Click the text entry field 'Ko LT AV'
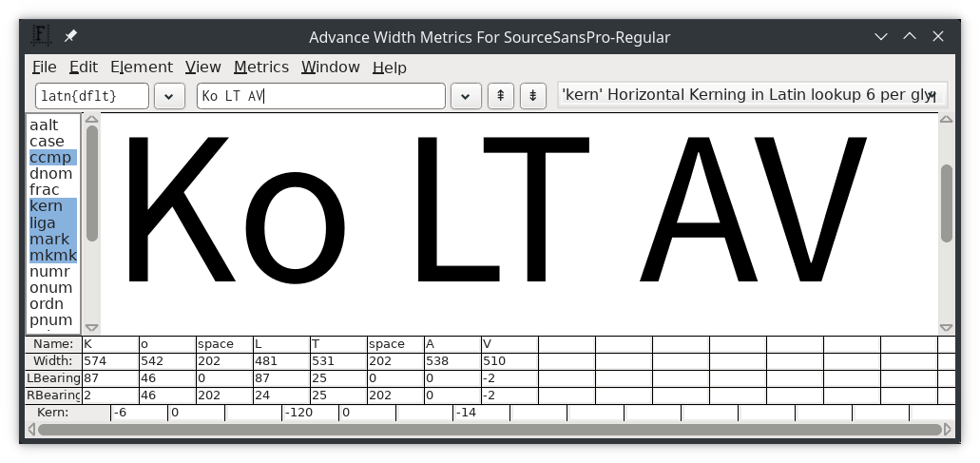 point(321,96)
